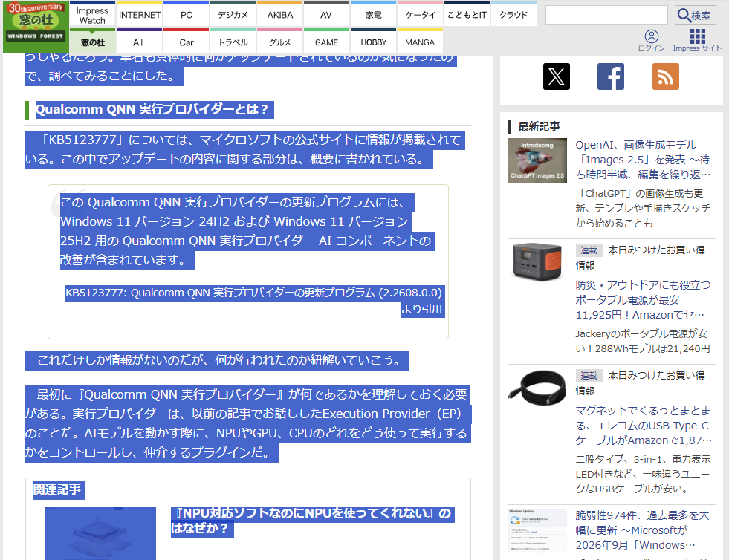
Task: Open the PC nav tab
Action: 187,16
